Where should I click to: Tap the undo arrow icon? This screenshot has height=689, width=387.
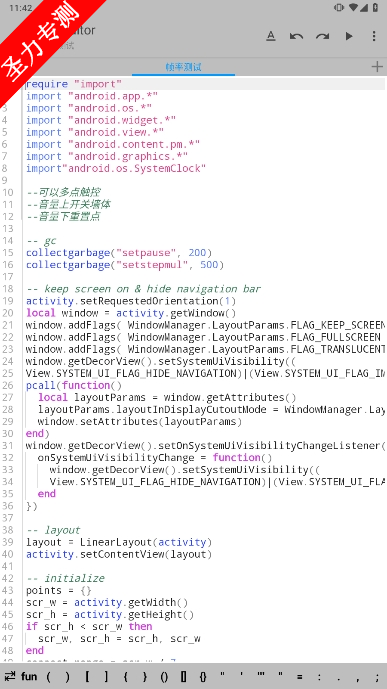tap(297, 36)
